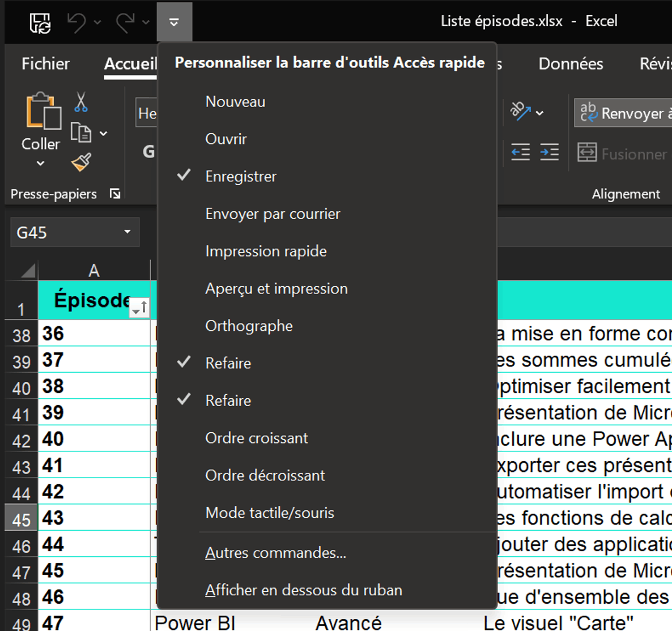Click the Redo arrow icon
The height and width of the screenshot is (631, 672).
[x=126, y=22]
